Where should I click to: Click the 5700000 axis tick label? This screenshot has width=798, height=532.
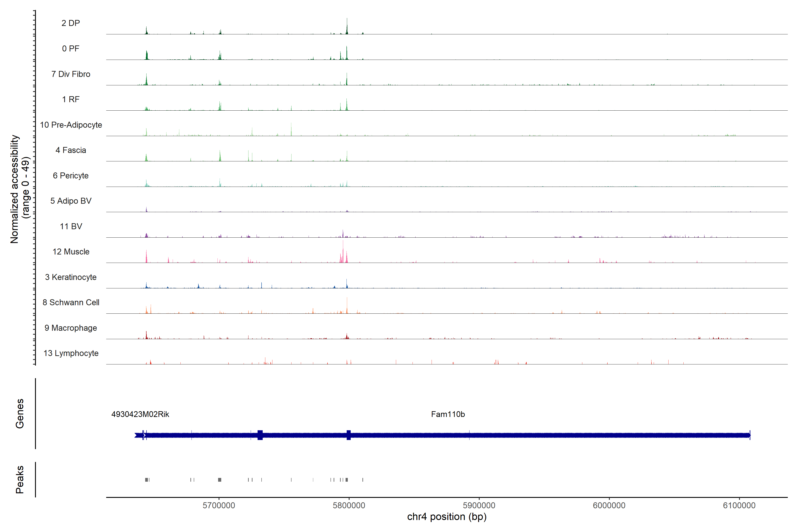click(219, 505)
